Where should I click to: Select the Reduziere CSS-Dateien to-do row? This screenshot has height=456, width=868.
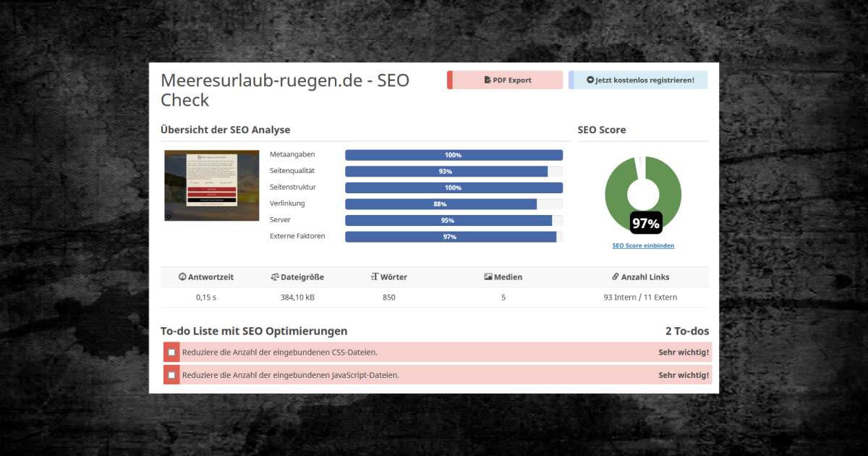coord(438,352)
